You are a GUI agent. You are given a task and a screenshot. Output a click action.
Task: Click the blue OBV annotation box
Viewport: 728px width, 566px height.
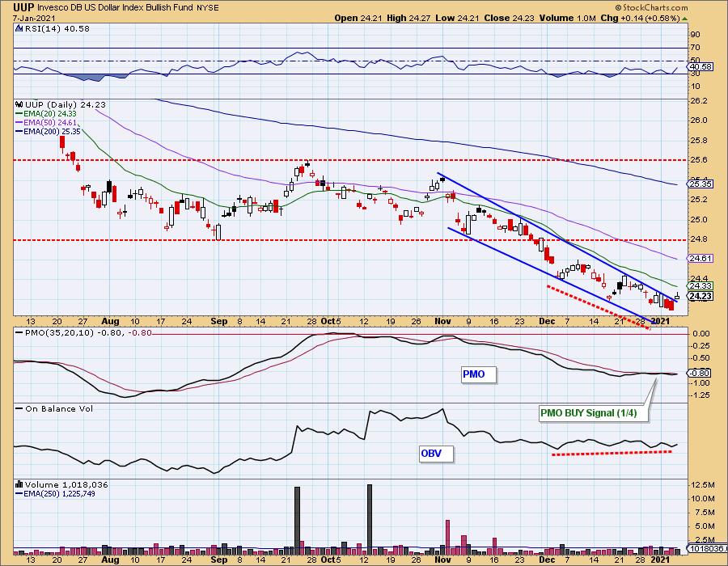tap(436, 454)
